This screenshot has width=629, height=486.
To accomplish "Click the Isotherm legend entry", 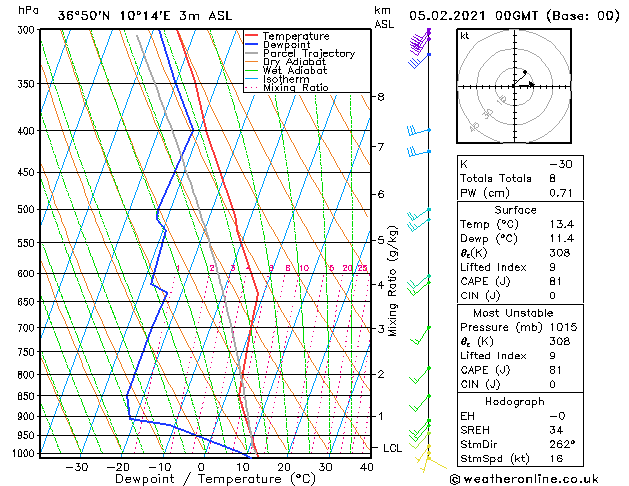I will (x=277, y=79).
